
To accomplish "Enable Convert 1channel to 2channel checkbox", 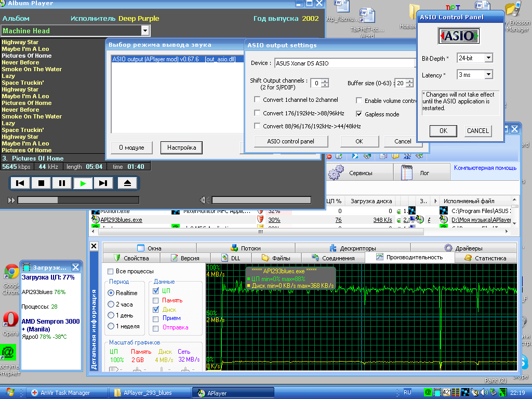I will [257, 99].
